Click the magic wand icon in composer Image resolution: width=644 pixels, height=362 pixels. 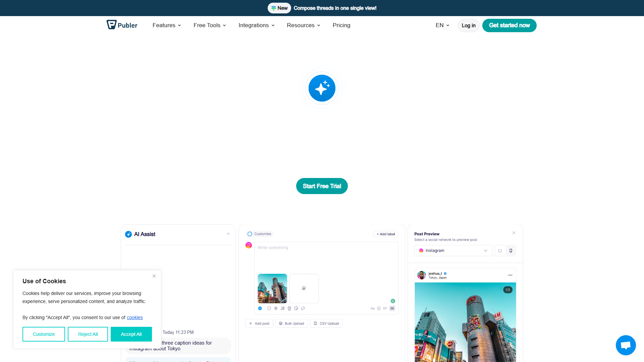(x=283, y=308)
